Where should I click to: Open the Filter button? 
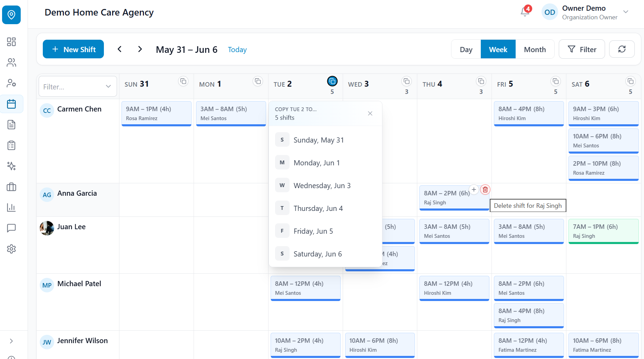tap(582, 49)
